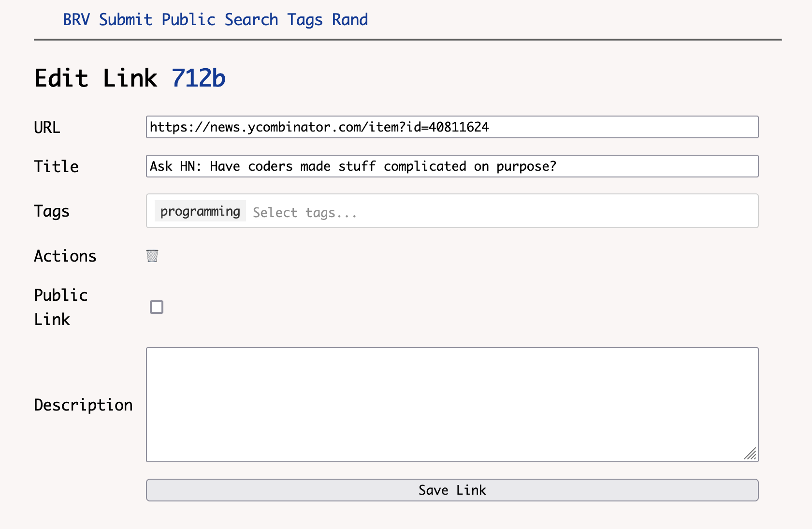Open the Tags page in navigation
This screenshot has width=812, height=529.
pyautogui.click(x=304, y=20)
